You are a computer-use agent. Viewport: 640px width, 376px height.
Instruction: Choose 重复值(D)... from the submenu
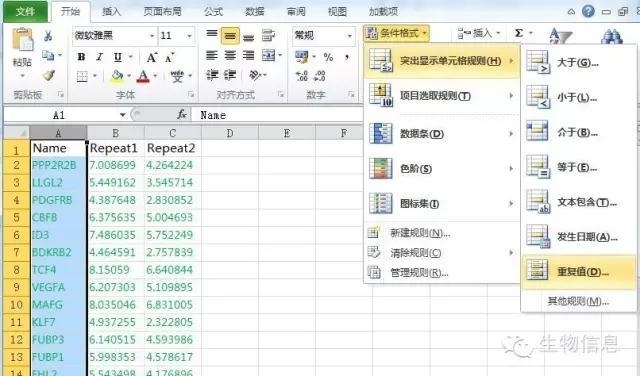pos(579,271)
